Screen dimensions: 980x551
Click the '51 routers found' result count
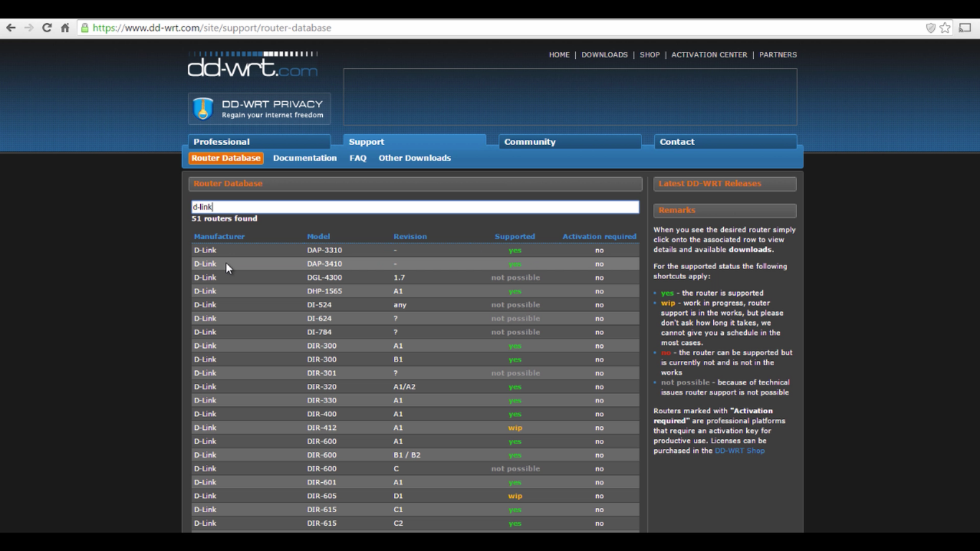(x=224, y=219)
